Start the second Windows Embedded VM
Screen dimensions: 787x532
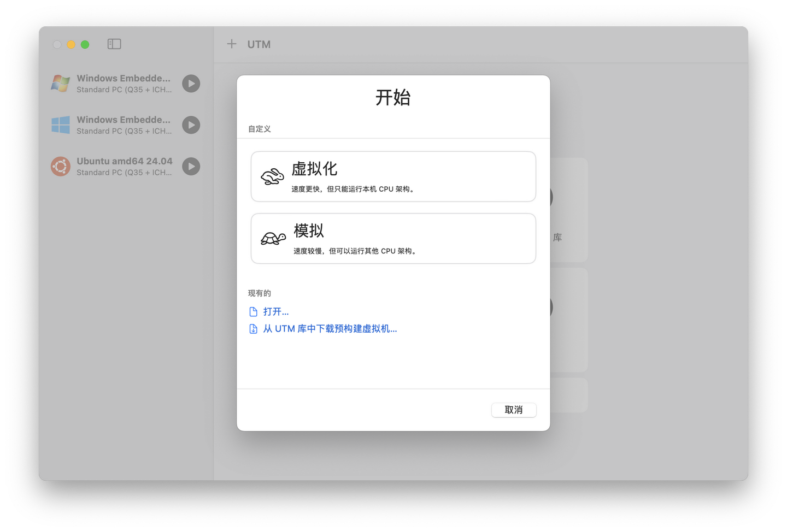point(191,125)
